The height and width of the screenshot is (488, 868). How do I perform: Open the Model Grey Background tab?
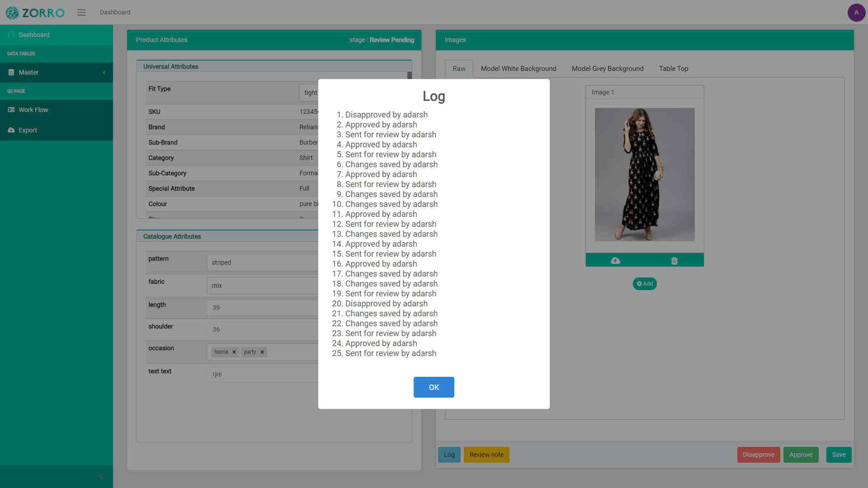[x=608, y=69]
